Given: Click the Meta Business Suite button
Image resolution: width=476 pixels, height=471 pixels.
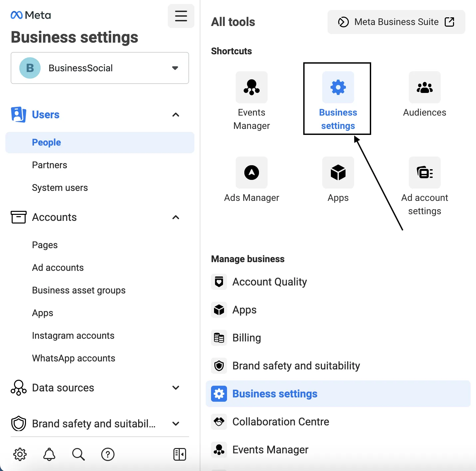Looking at the screenshot, I should pyautogui.click(x=396, y=22).
